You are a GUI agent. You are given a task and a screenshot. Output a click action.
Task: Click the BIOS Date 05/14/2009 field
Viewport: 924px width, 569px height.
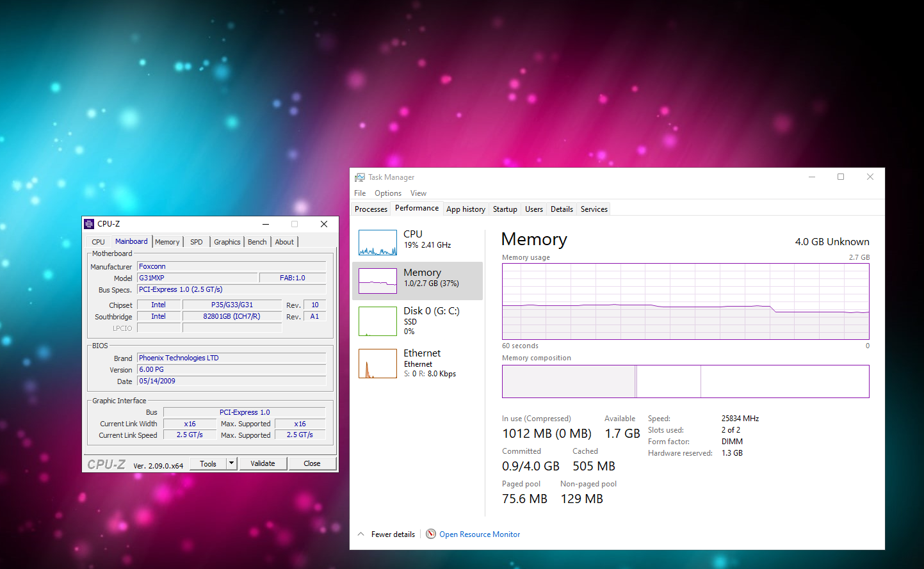coord(232,381)
